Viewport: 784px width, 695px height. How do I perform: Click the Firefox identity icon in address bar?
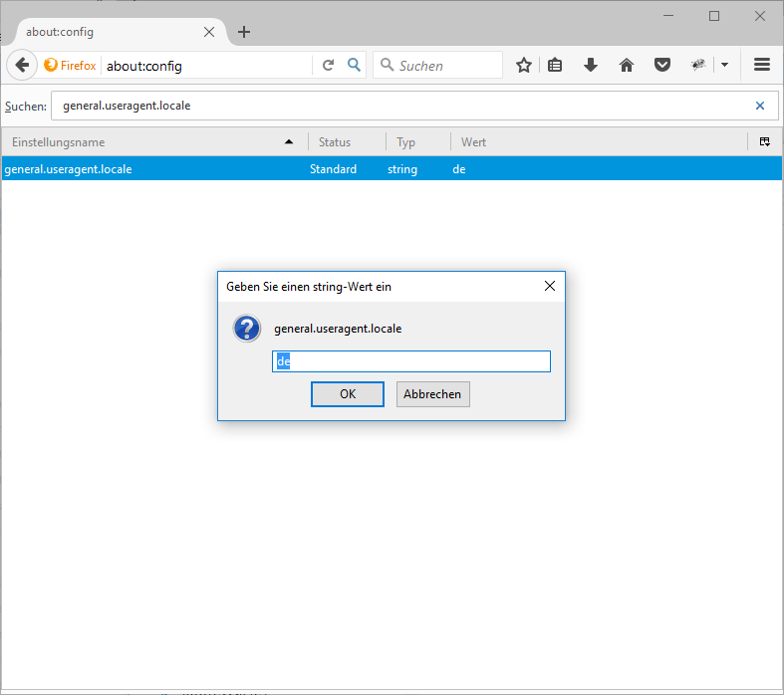71,66
